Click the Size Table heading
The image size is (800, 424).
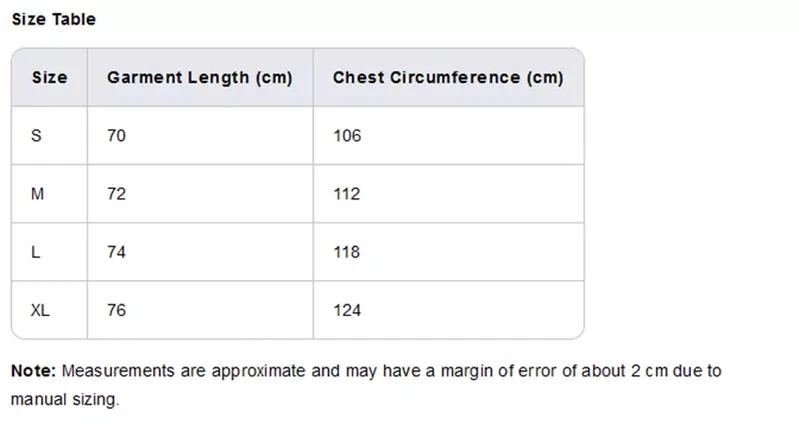(54, 19)
